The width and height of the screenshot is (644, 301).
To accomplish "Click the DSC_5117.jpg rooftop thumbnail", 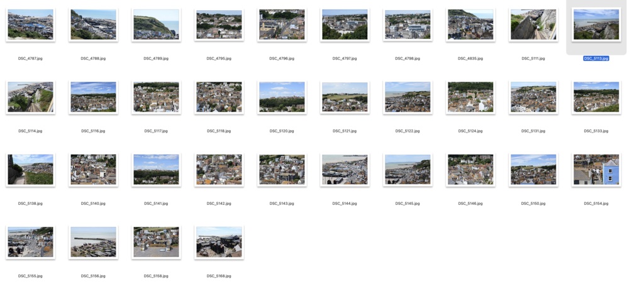I will tap(156, 97).
